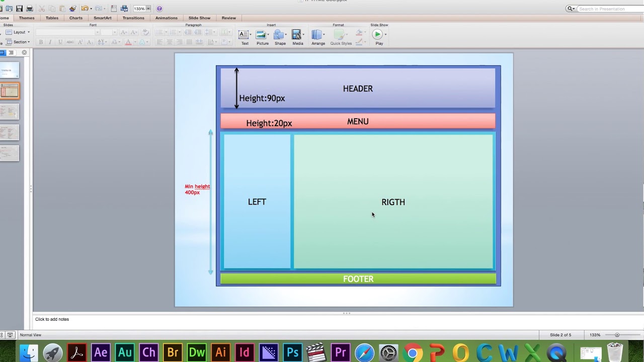
Task: Open the SmartArt ribbon tab
Action: [103, 18]
